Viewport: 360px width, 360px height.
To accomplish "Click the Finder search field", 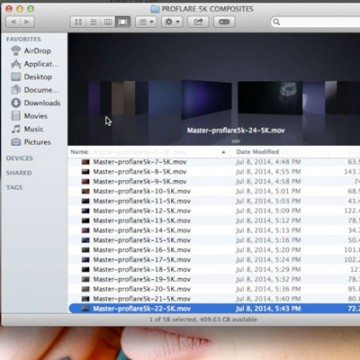I will coord(315,22).
